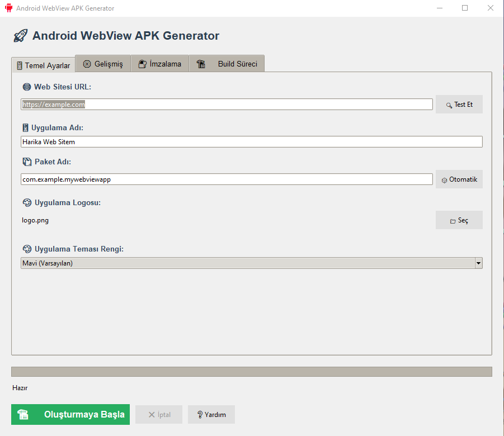Click the gray progress bar
Image resolution: width=504 pixels, height=436 pixels.
coord(252,372)
